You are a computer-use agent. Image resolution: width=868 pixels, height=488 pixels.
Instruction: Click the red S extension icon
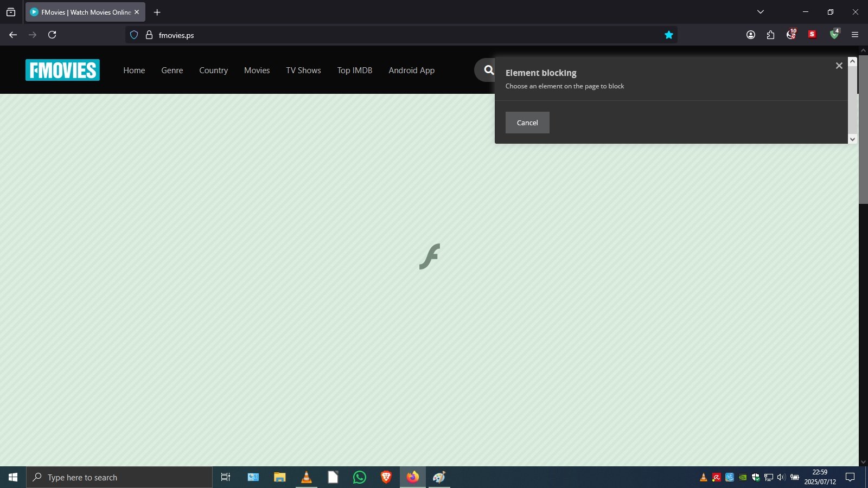(x=812, y=34)
